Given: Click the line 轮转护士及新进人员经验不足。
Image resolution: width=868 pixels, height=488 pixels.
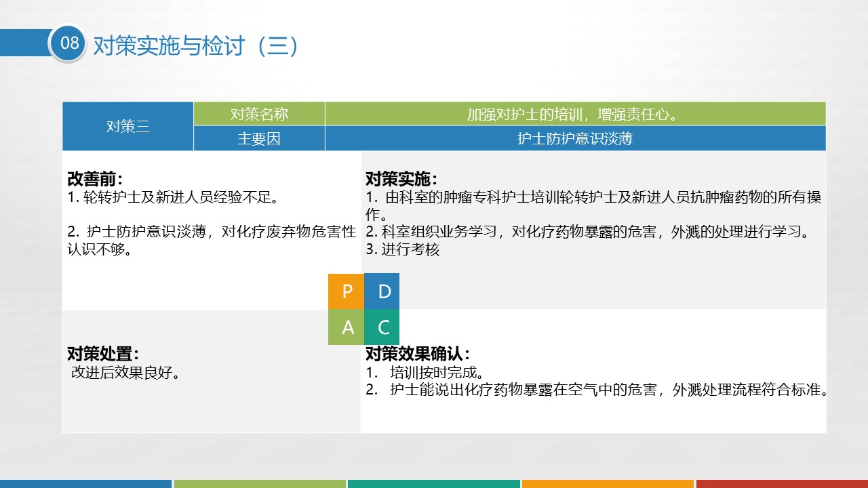Looking at the screenshot, I should (174, 198).
